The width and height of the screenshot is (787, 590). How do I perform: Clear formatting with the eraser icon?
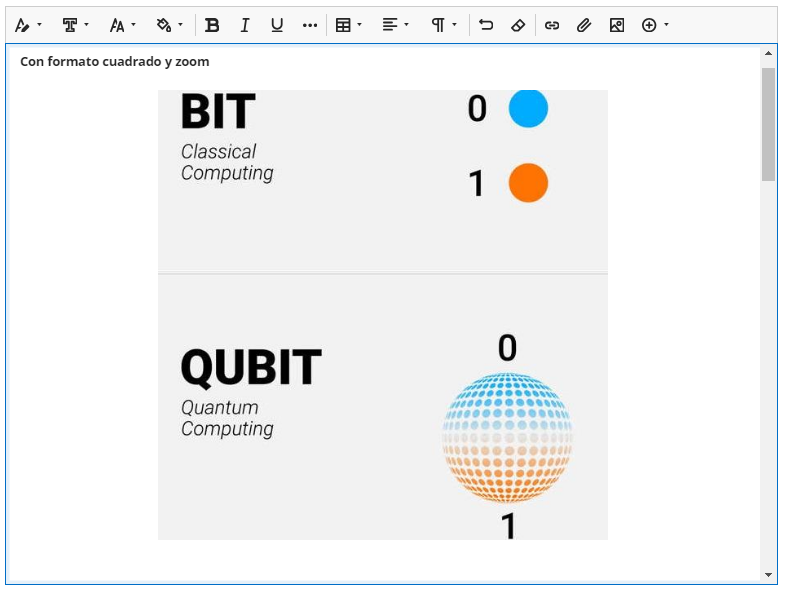tap(517, 25)
